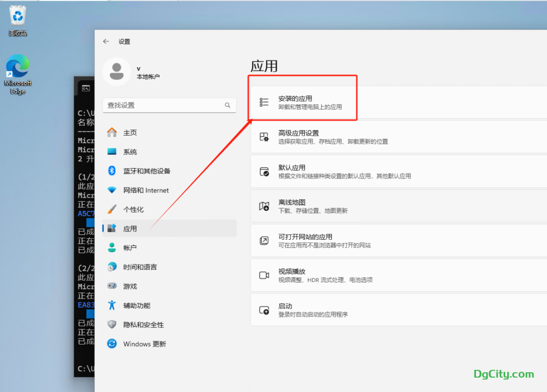Click the 默认应用 icon
Screen dimensions: 547x392
264,171
